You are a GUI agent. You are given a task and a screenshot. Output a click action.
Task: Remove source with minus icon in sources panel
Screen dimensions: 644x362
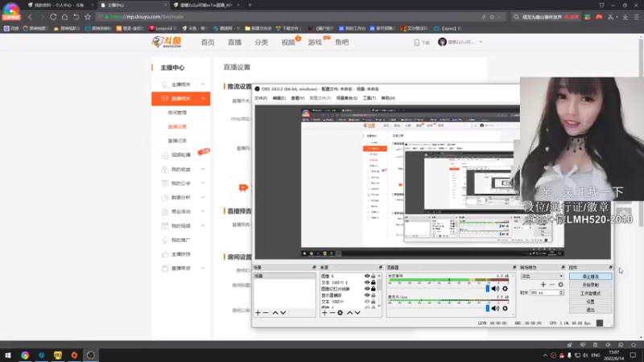click(x=332, y=313)
